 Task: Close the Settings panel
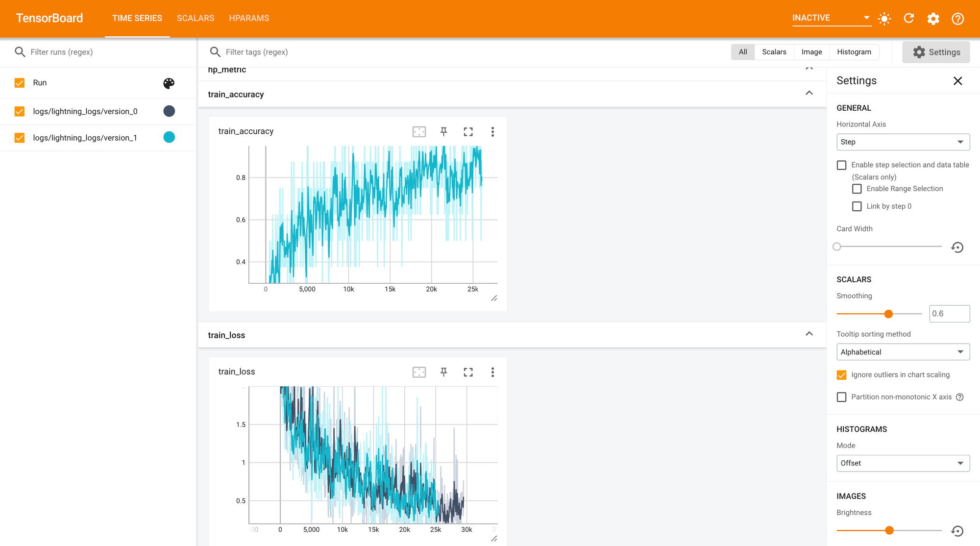pos(957,80)
